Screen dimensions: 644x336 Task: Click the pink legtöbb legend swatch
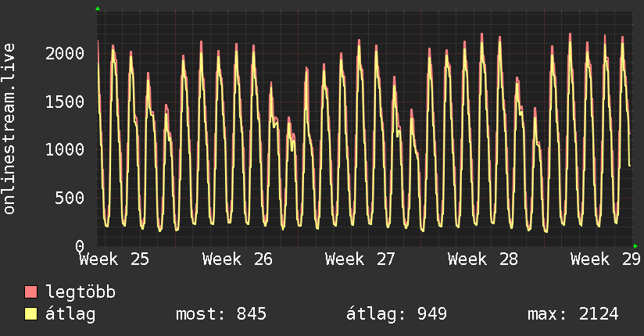coord(30,291)
